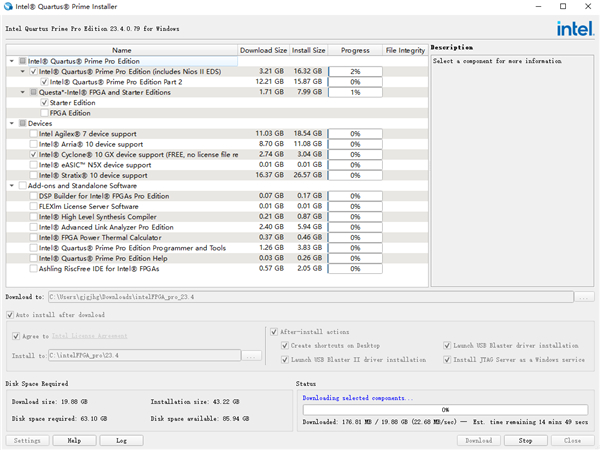The image size is (600, 450).
Task: Click the Download button
Action: tap(479, 440)
